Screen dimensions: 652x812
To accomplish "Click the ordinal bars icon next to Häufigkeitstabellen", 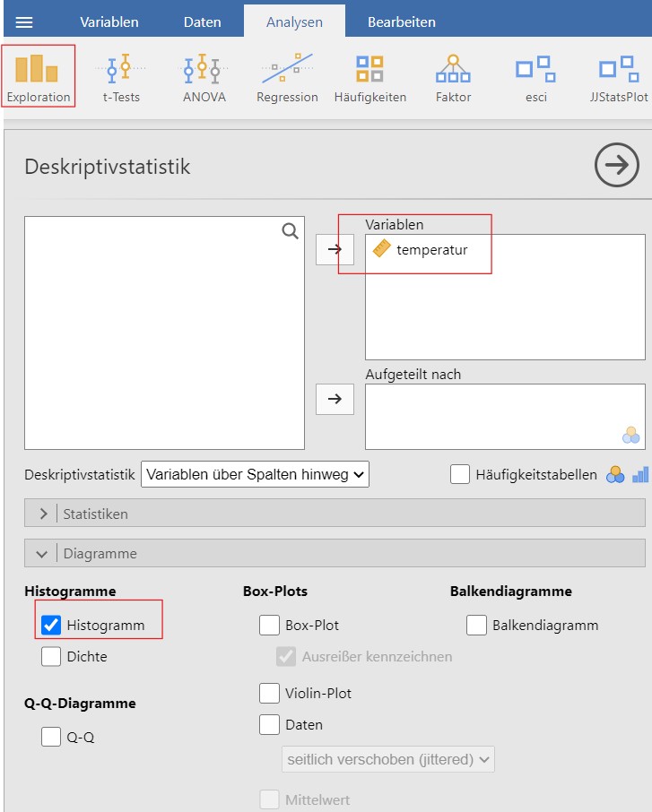I will click(x=640, y=474).
